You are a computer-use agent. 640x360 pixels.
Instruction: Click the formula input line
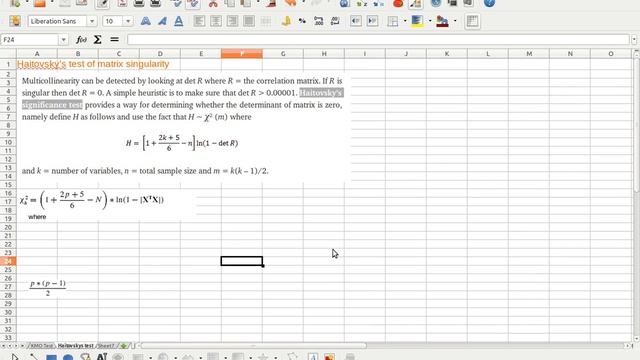coord(378,40)
